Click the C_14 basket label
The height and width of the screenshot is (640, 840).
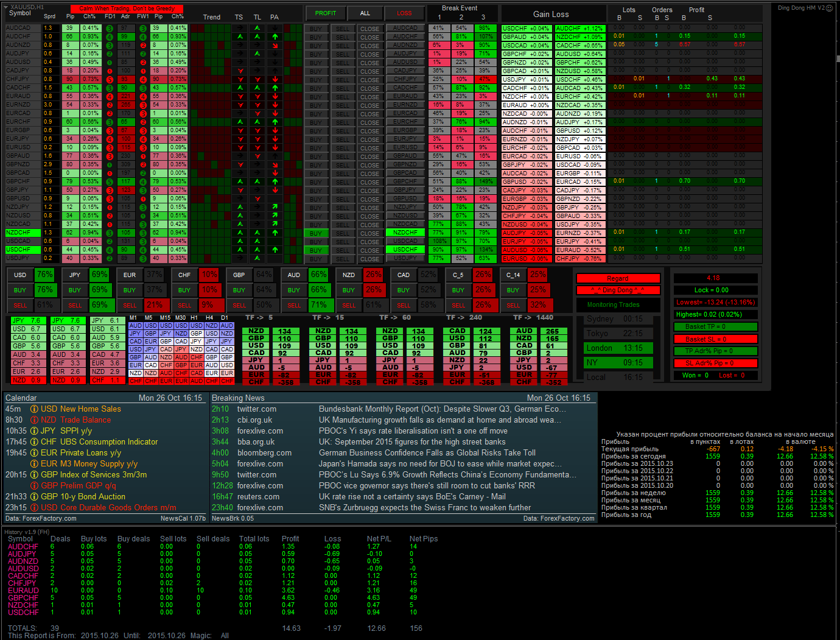pos(513,275)
